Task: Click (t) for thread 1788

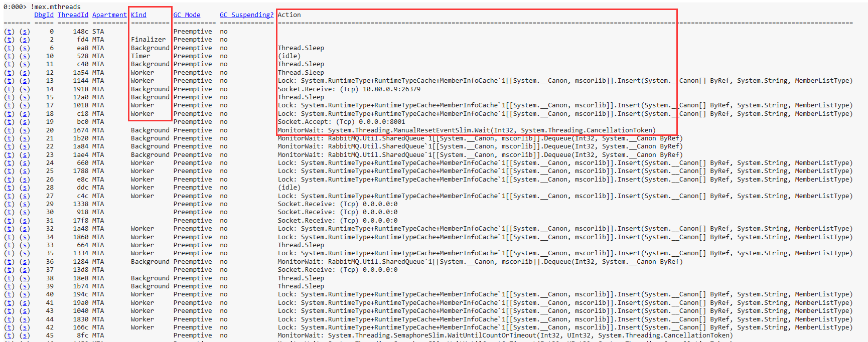Action: [9, 171]
